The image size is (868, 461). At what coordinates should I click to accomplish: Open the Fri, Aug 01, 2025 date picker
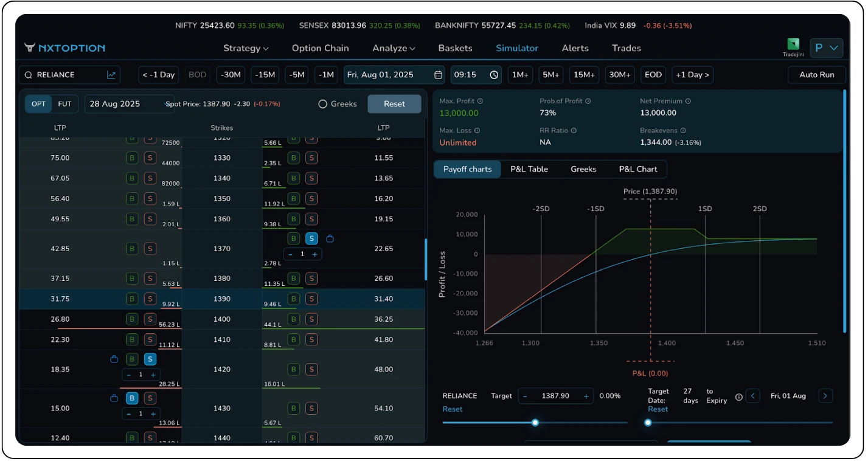pos(394,75)
